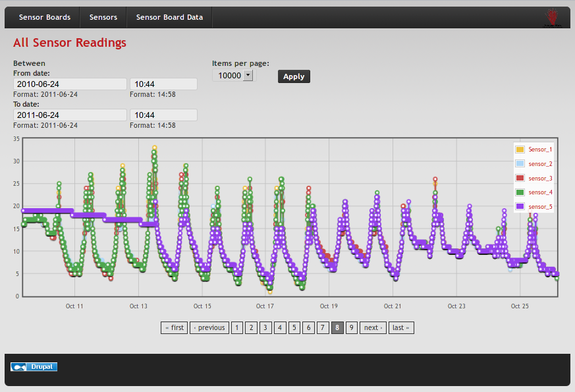This screenshot has width=575, height=392.
Task: Go to the last results page
Action: pyautogui.click(x=401, y=327)
